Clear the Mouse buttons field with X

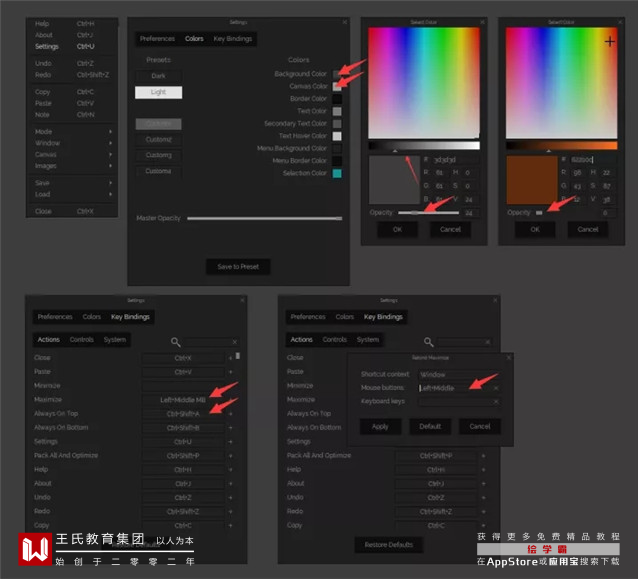point(496,388)
